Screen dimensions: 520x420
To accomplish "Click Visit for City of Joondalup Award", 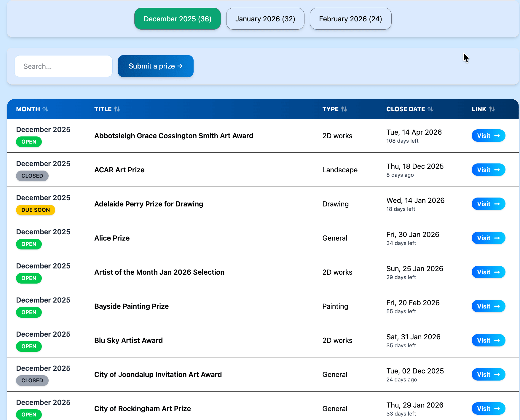I will coord(488,375).
